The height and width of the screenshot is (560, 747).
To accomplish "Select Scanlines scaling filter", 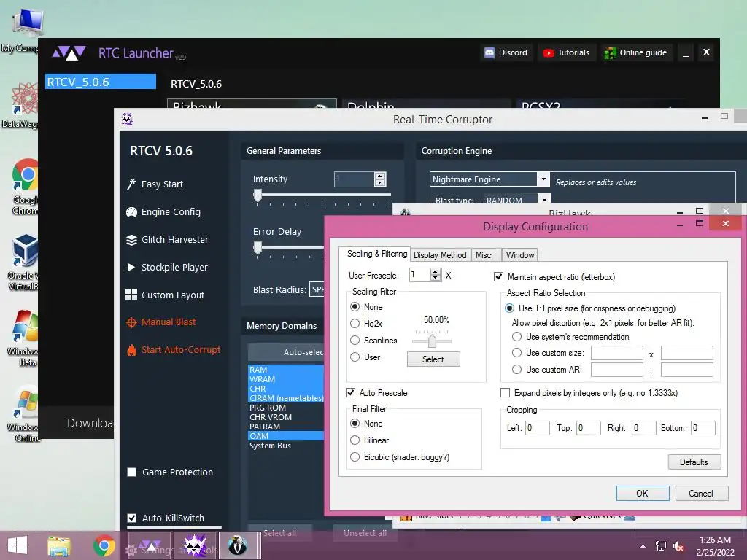I will tap(355, 341).
